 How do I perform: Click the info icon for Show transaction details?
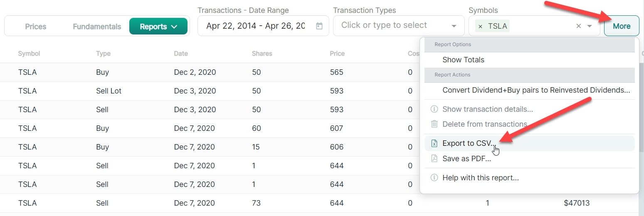434,109
